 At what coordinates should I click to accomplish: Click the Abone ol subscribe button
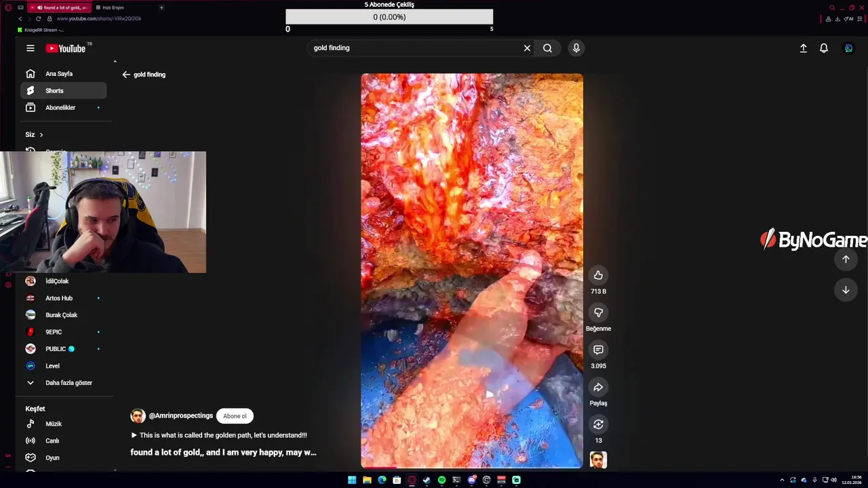235,416
